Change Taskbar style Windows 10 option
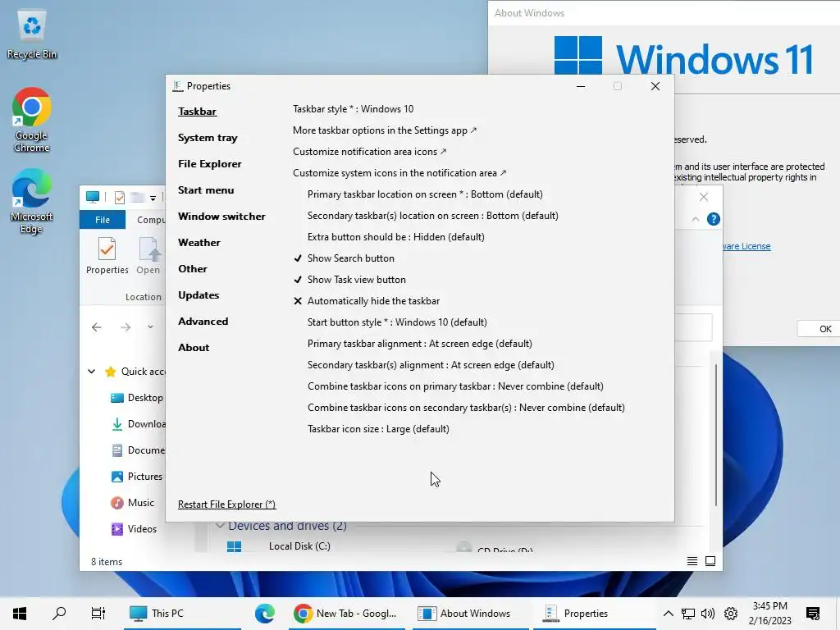840x630 pixels. [353, 109]
